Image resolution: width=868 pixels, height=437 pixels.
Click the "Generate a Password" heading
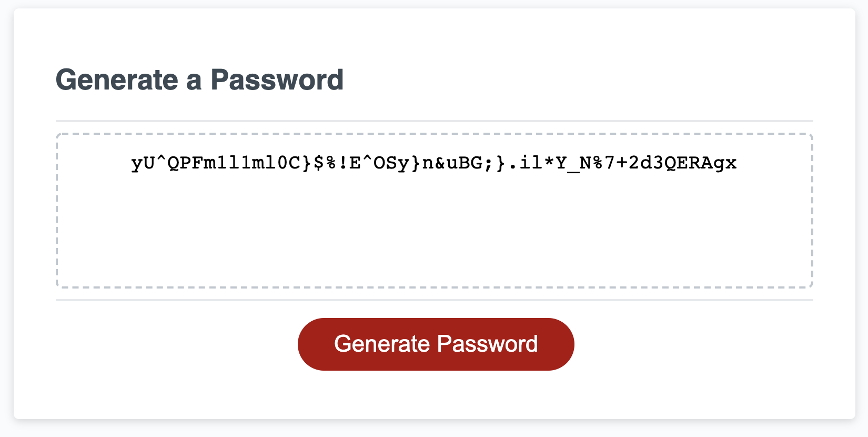[x=199, y=80]
